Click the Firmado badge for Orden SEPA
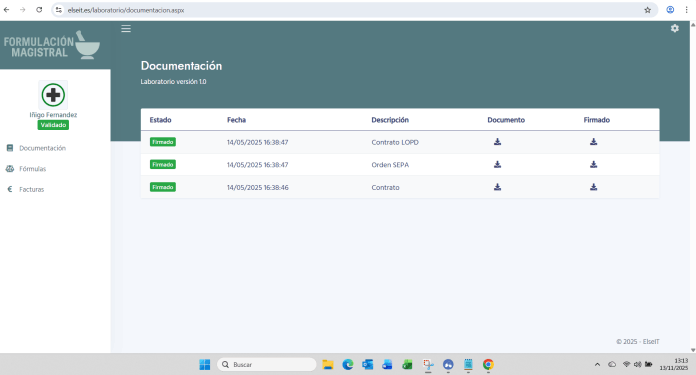Image resolution: width=696 pixels, height=375 pixels. pos(162,165)
